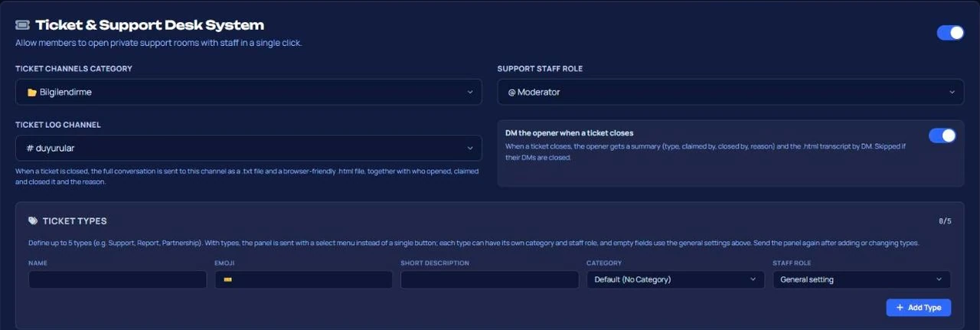980x330 pixels.
Task: Click the DM the opener when a ticket closes label
Action: pos(570,132)
